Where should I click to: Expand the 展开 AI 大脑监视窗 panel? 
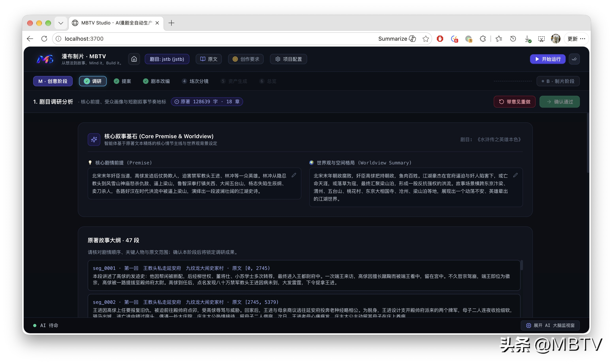tap(550, 325)
